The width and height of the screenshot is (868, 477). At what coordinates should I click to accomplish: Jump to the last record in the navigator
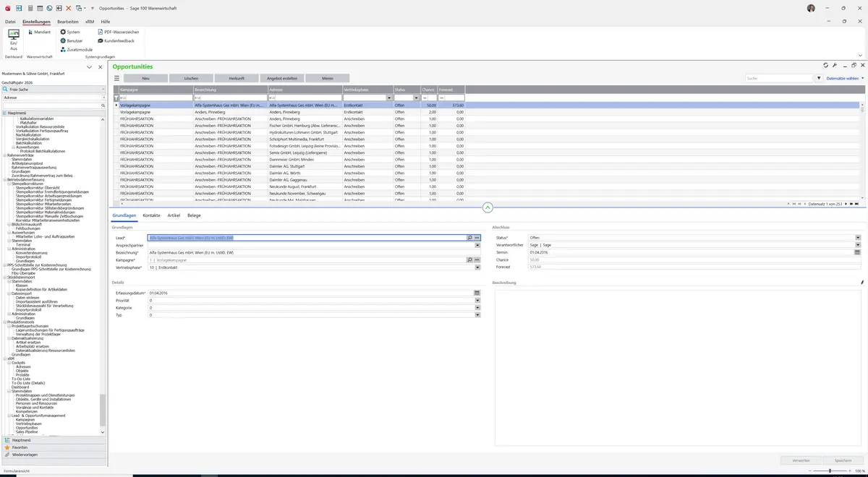(x=857, y=204)
